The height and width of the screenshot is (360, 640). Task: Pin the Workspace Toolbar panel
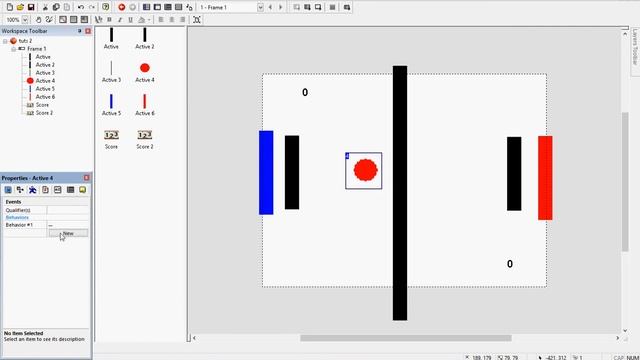(80, 31)
